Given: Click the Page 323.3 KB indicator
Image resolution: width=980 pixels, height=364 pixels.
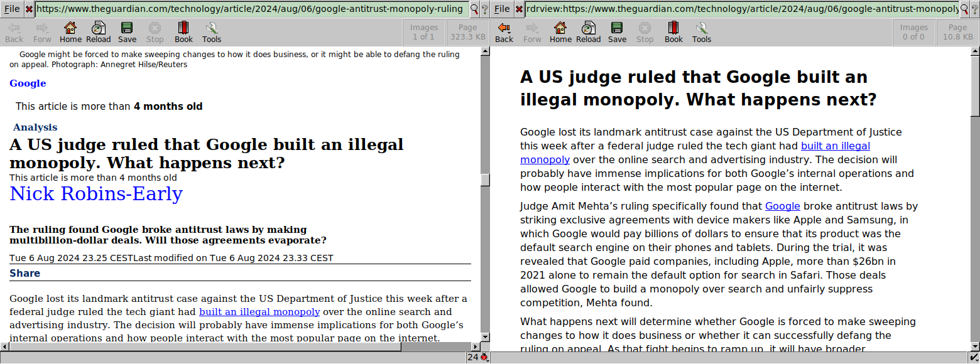Looking at the screenshot, I should [468, 32].
